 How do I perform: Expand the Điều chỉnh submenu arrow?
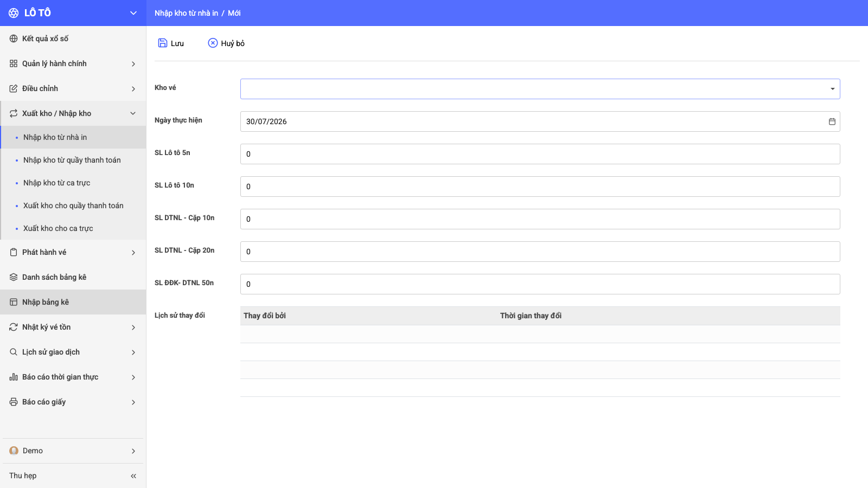[x=133, y=89]
